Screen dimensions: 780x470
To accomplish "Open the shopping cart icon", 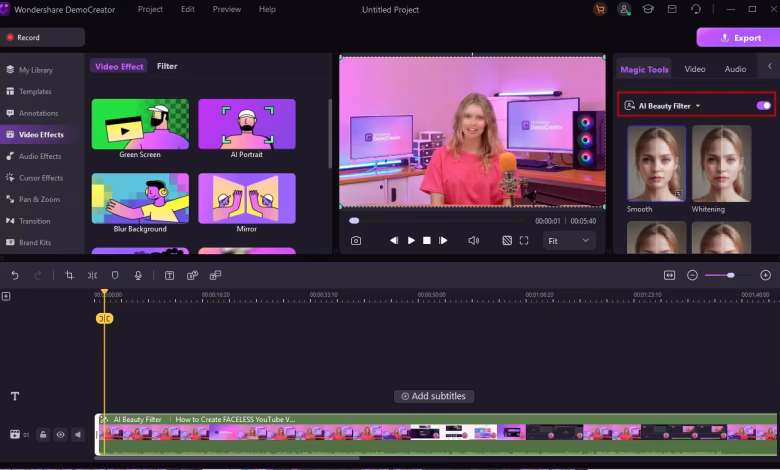I will tap(600, 9).
